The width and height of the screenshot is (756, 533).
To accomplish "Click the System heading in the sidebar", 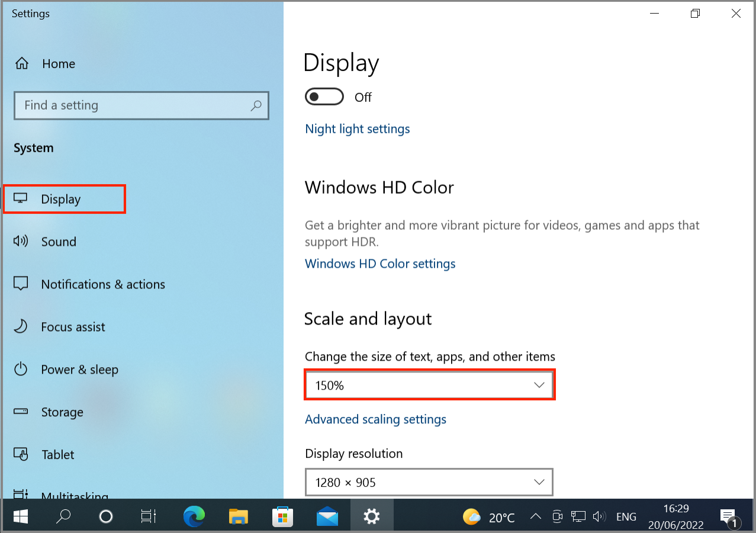I will click(x=34, y=148).
